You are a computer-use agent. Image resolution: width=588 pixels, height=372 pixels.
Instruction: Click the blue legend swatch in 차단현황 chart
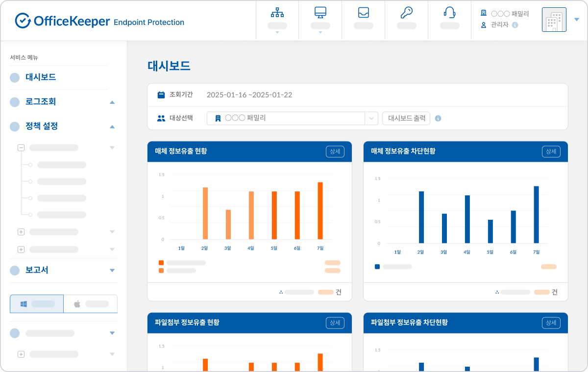coord(377,267)
